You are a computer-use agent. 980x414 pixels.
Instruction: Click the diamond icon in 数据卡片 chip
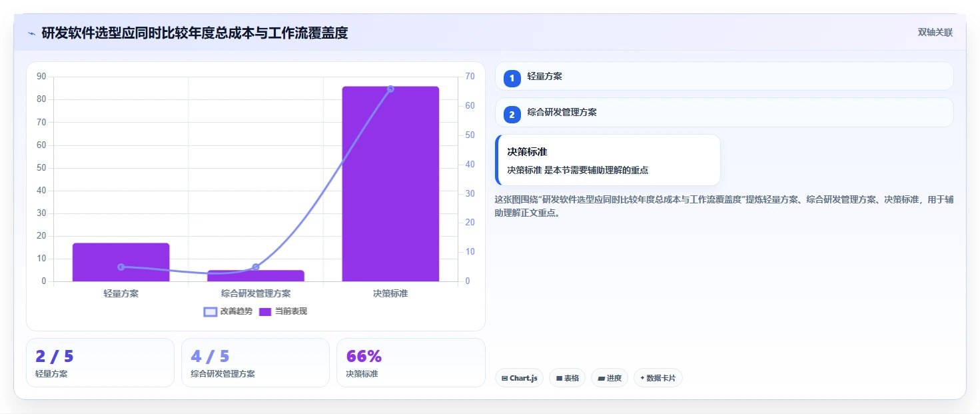(642, 378)
